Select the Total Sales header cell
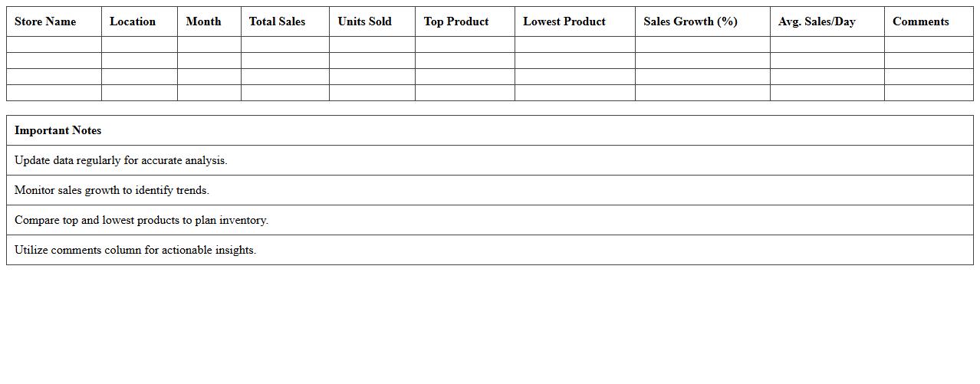The image size is (980, 384). coord(277,21)
